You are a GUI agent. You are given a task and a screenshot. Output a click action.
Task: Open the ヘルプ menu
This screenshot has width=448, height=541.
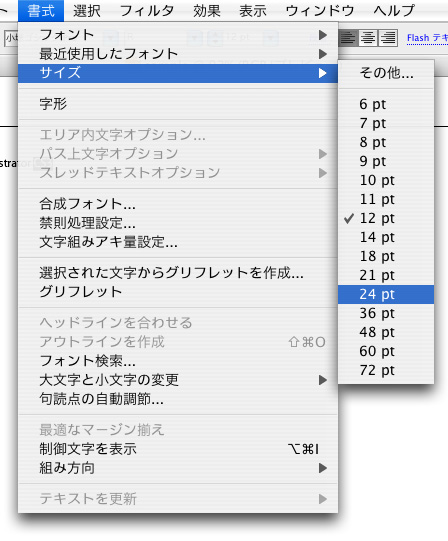tap(393, 11)
